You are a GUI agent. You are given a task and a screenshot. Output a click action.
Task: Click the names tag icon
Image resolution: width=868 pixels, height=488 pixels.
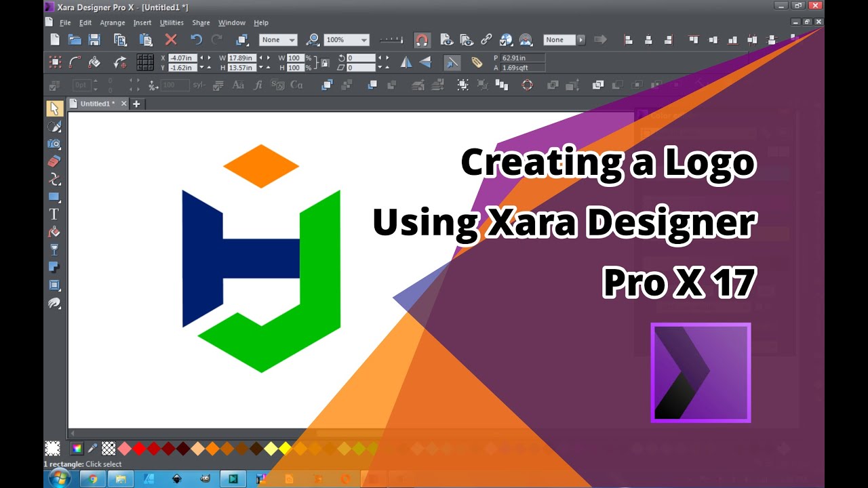click(477, 62)
